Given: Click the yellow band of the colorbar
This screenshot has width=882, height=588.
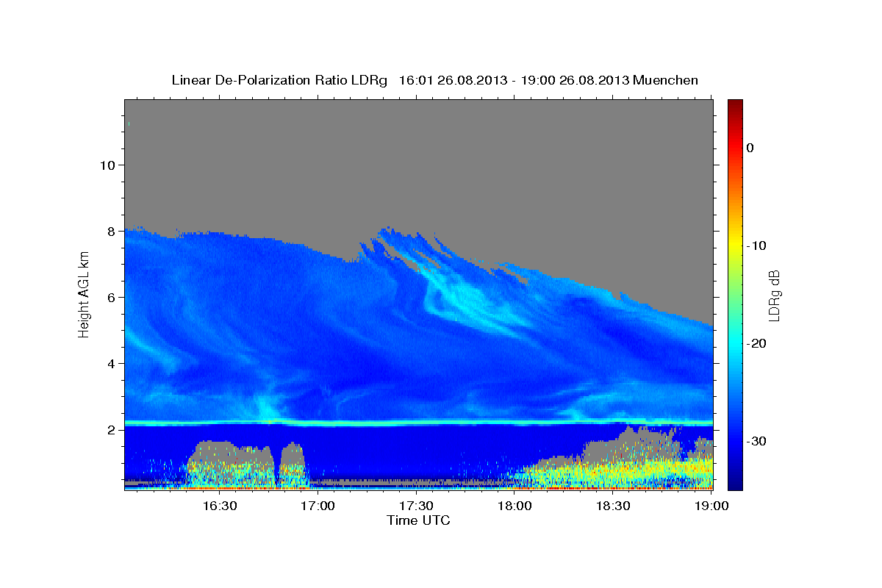Looking at the screenshot, I should [x=735, y=243].
